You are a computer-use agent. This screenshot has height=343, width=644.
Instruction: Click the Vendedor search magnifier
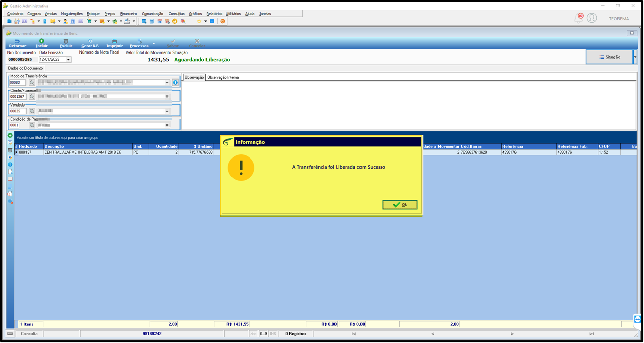click(32, 111)
